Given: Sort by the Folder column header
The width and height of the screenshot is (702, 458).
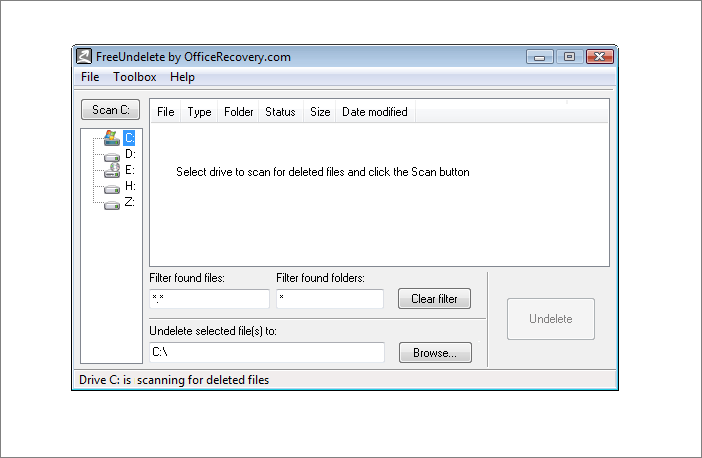Looking at the screenshot, I should point(239,112).
